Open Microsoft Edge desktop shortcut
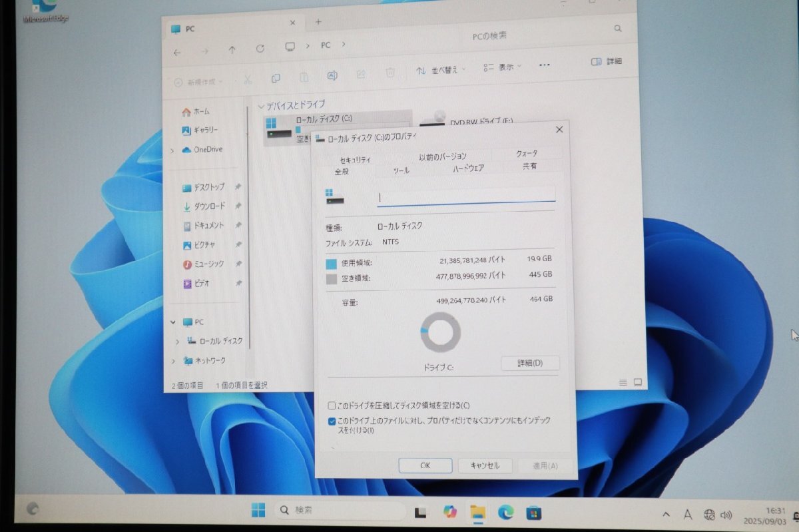This screenshot has height=532, width=799. pos(45,11)
